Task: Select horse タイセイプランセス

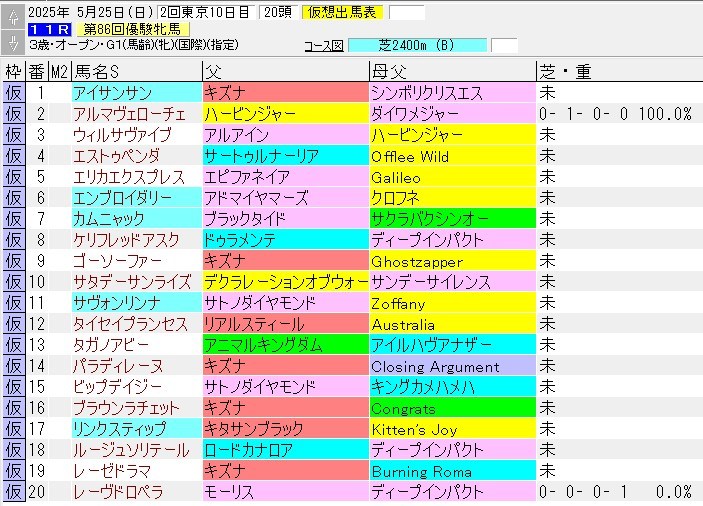Action: click(x=137, y=324)
